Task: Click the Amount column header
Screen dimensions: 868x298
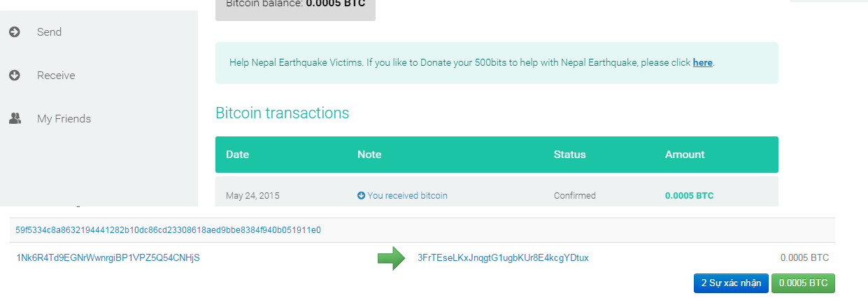Action: (685, 155)
